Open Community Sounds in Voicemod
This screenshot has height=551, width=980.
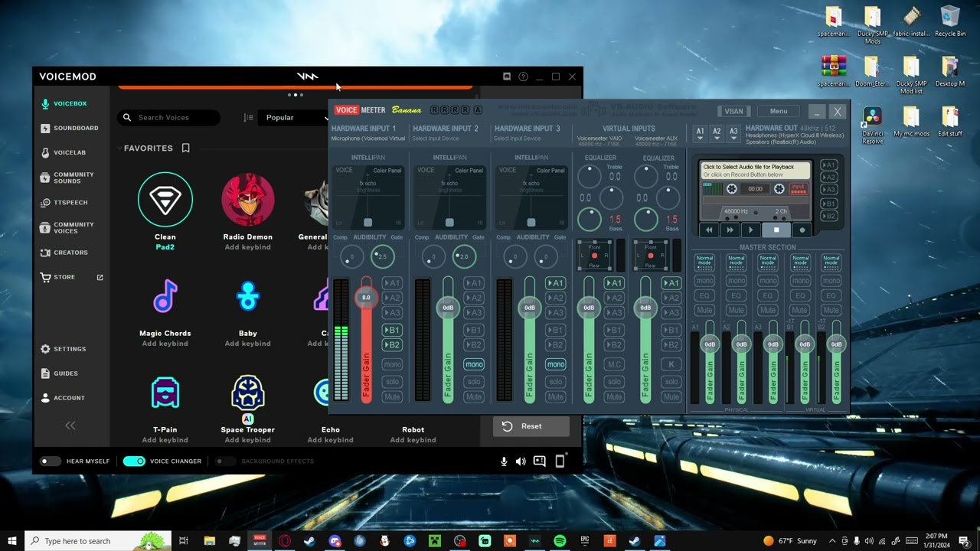point(67,178)
